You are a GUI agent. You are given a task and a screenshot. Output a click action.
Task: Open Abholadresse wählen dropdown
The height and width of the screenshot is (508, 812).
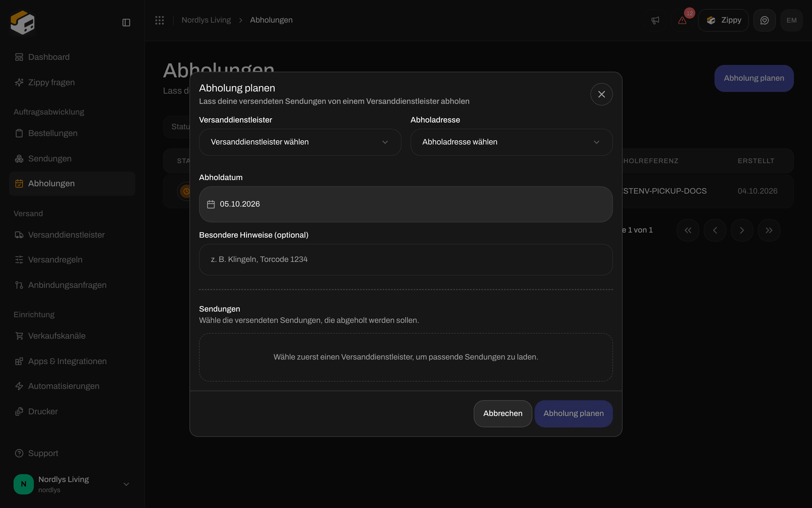511,142
